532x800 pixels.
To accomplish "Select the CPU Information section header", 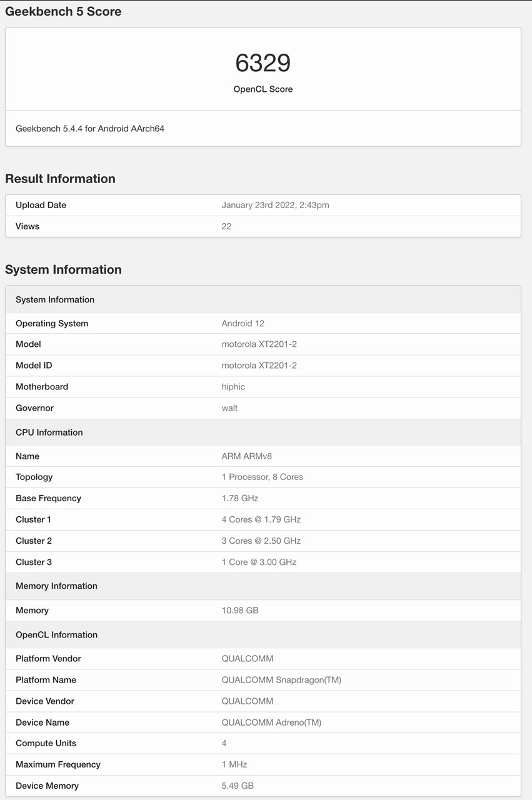I will click(49, 432).
